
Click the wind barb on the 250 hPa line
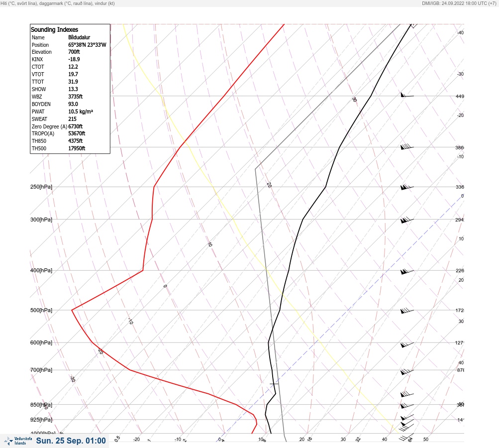tap(407, 187)
